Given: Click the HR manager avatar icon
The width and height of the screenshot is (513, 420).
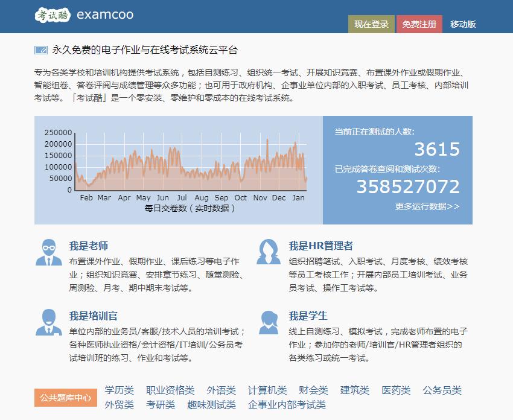Looking at the screenshot, I should pos(269,252).
